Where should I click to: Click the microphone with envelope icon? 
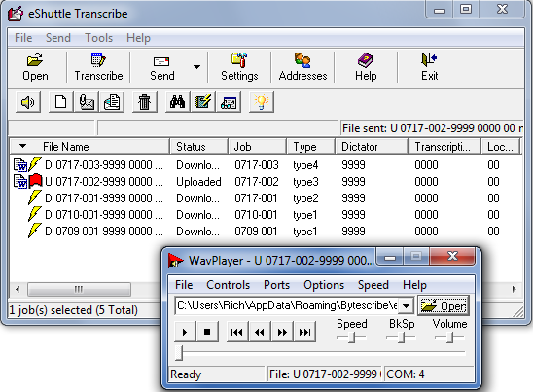pos(87,102)
